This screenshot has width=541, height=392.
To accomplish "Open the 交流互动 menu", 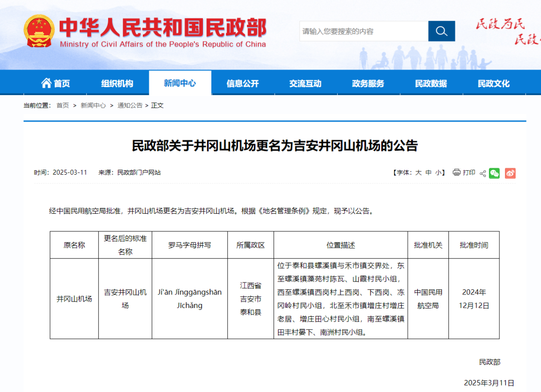I will (x=306, y=83).
